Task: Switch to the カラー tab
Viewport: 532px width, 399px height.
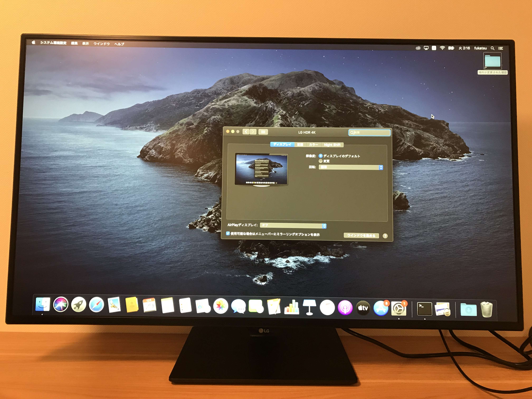Action: pos(314,144)
